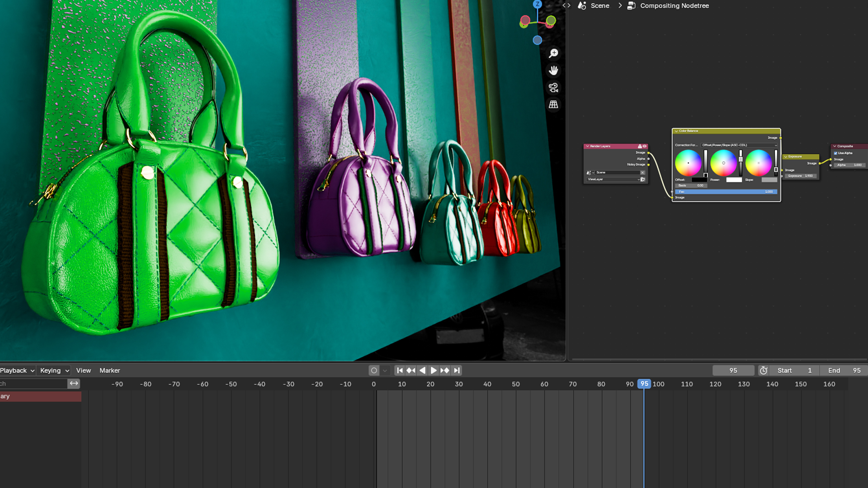Toggle the Render Layers node preview eye
868x488 pixels.
click(x=645, y=146)
